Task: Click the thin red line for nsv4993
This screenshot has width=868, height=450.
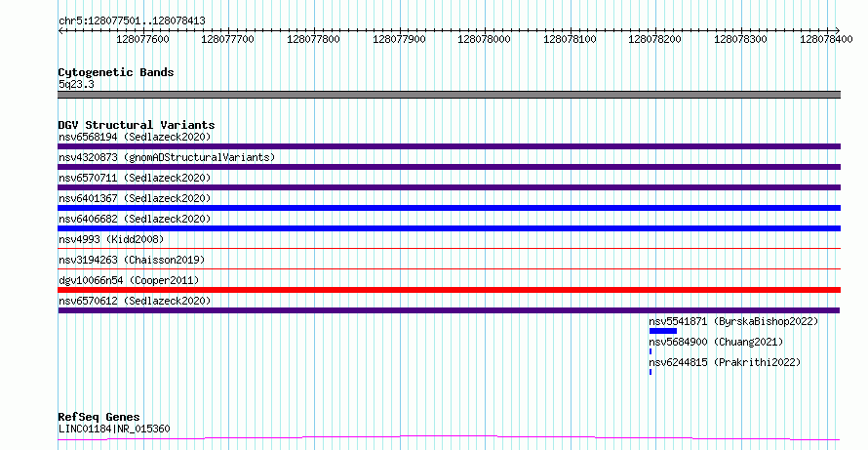Action: pos(449,249)
